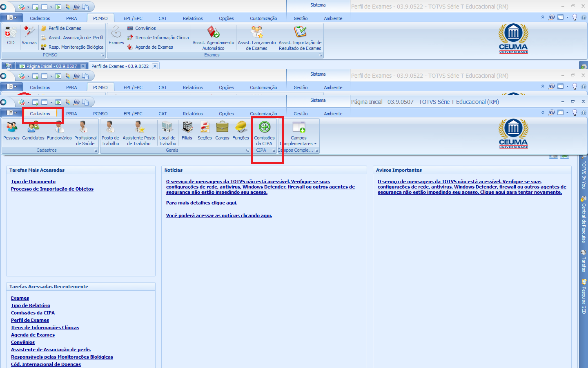Image resolution: width=588 pixels, height=368 pixels.
Task: Open Comissões da CIPA icon
Action: coord(264,133)
